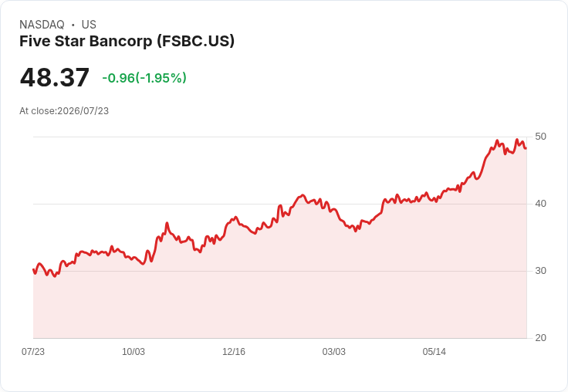Select the 48.37 current price
The height and width of the screenshot is (392, 568).
54,77
